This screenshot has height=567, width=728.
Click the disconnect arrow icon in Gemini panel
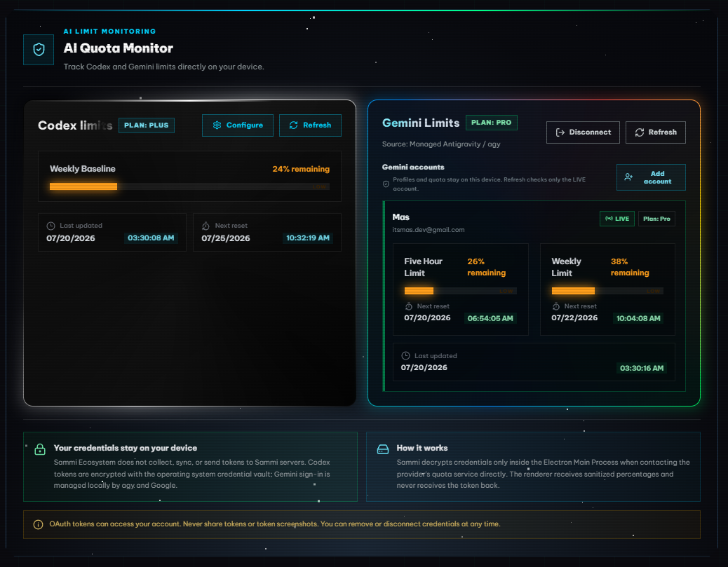click(560, 132)
